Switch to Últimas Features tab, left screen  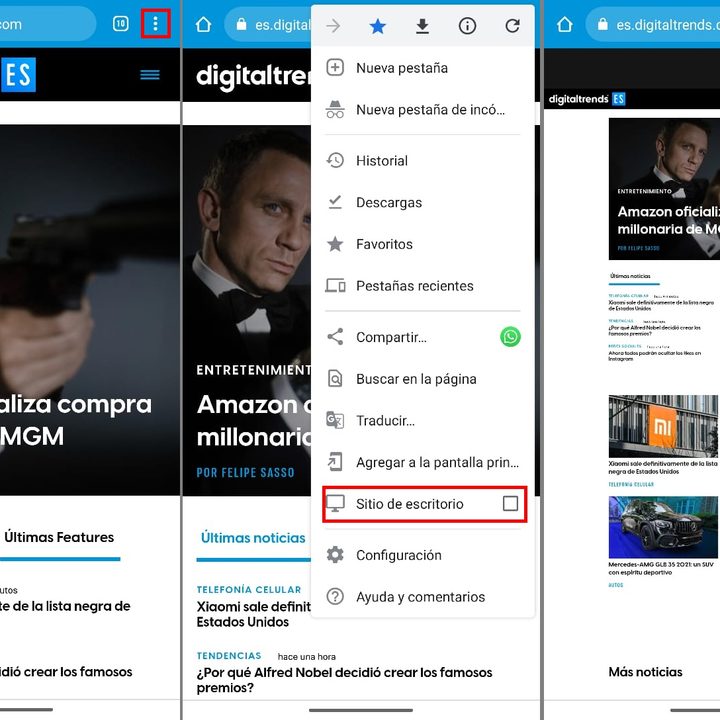point(59,537)
